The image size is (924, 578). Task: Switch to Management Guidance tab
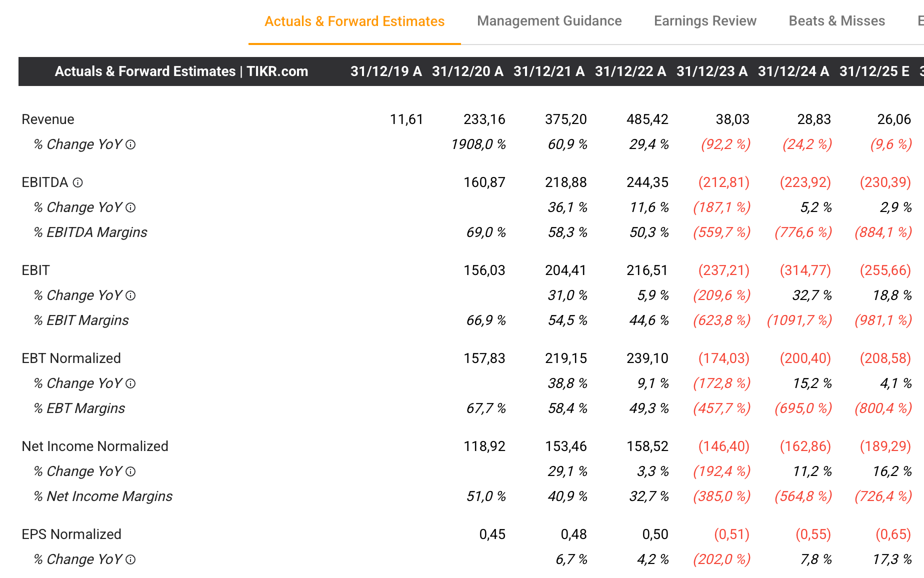[x=549, y=21]
